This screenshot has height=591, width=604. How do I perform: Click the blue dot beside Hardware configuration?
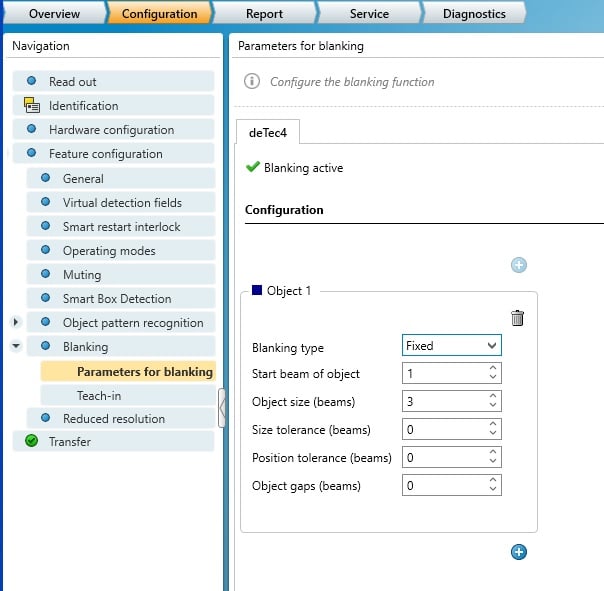[x=31, y=129]
